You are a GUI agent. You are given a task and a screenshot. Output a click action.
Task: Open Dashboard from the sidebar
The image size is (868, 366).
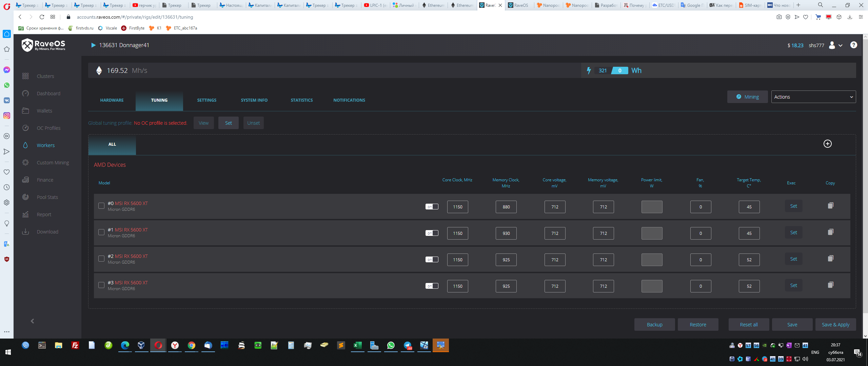click(48, 94)
